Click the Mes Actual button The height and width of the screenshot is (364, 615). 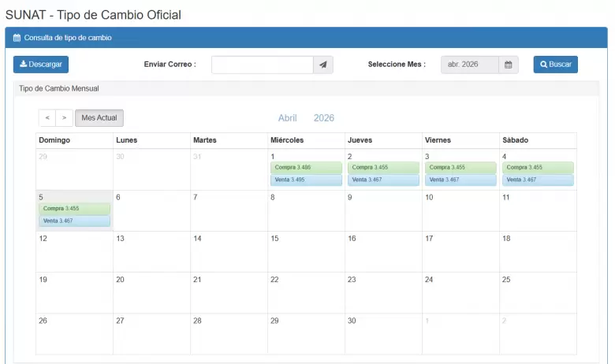click(x=99, y=118)
